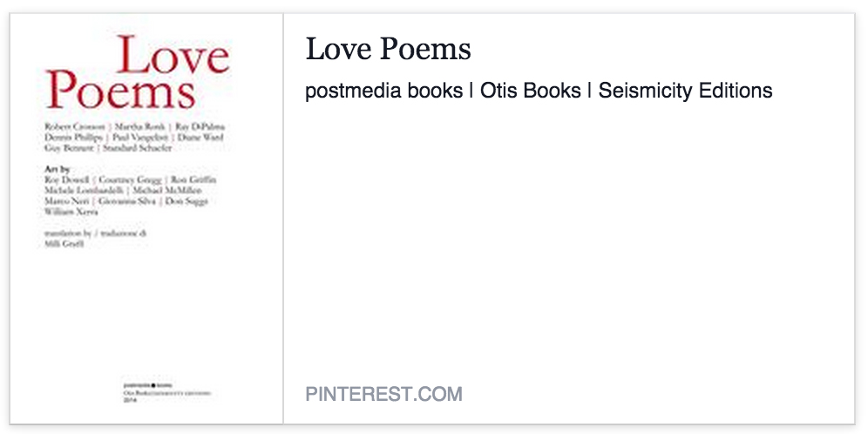Click 'Guy Bennett | Standard Schaefer' line
The height and width of the screenshot is (434, 868).
click(x=108, y=148)
